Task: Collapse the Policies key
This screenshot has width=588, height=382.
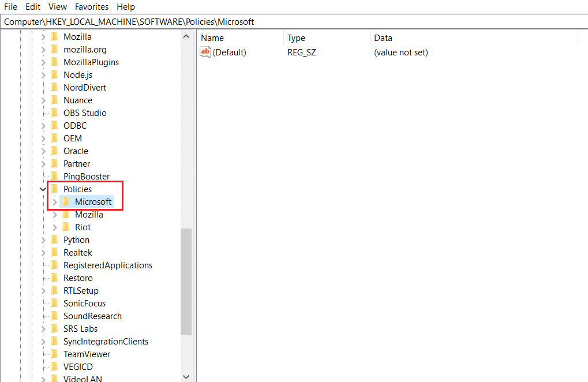Action: pyautogui.click(x=43, y=189)
